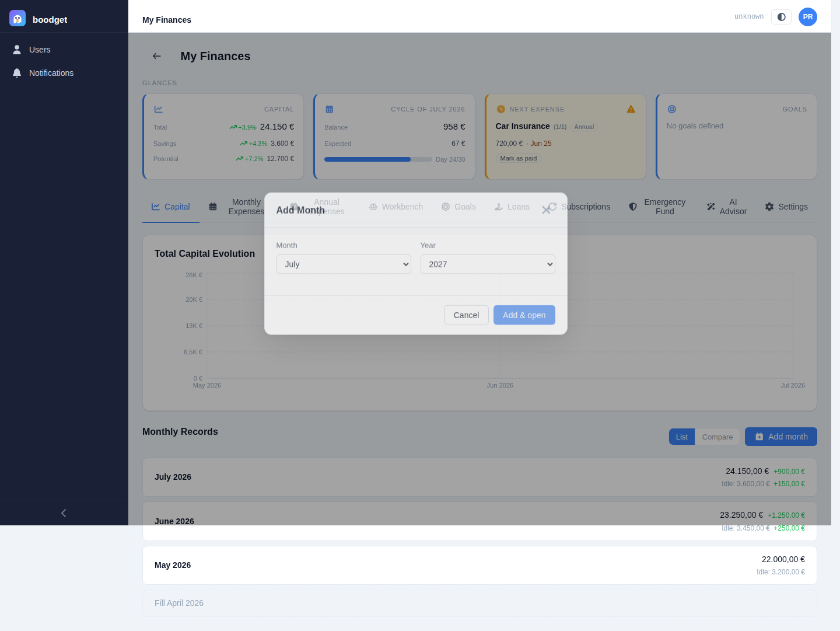The width and height of the screenshot is (840, 631).
Task: Cancel the Add Month dialog
Action: [466, 315]
